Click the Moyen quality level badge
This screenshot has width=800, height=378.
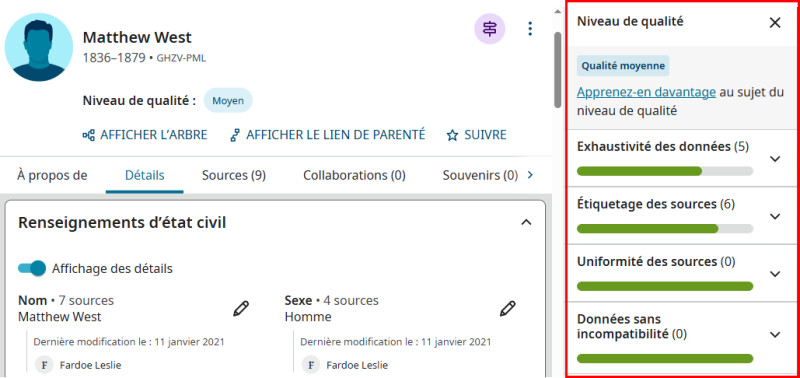pyautogui.click(x=228, y=100)
